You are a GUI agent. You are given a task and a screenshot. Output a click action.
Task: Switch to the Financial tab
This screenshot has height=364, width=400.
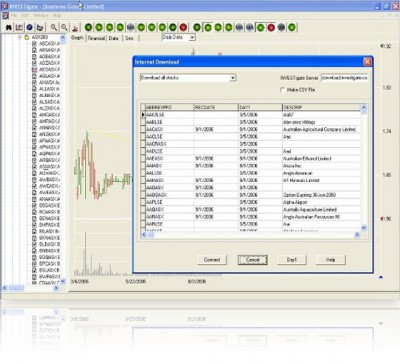coord(96,38)
